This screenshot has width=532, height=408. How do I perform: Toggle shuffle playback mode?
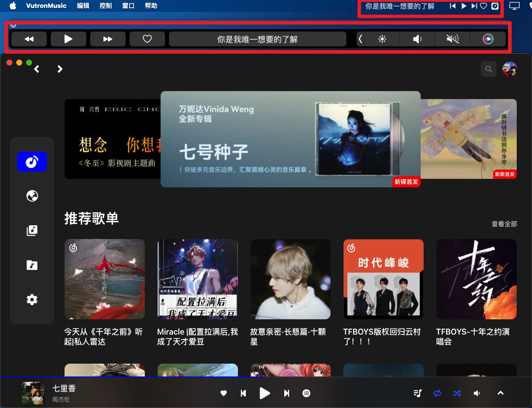click(457, 393)
